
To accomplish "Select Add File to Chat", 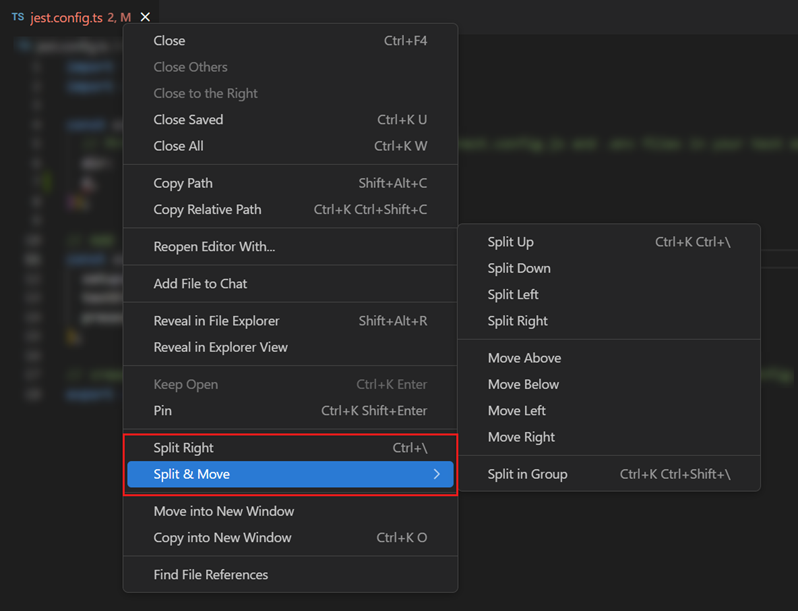I will (x=200, y=284).
